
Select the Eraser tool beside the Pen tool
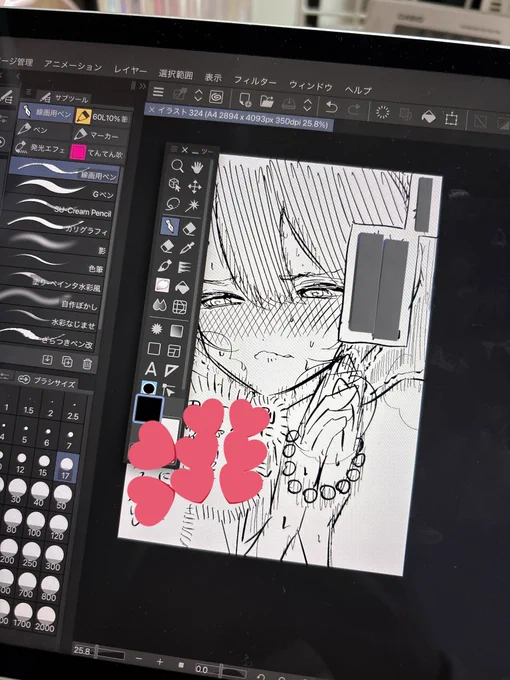coord(190,228)
